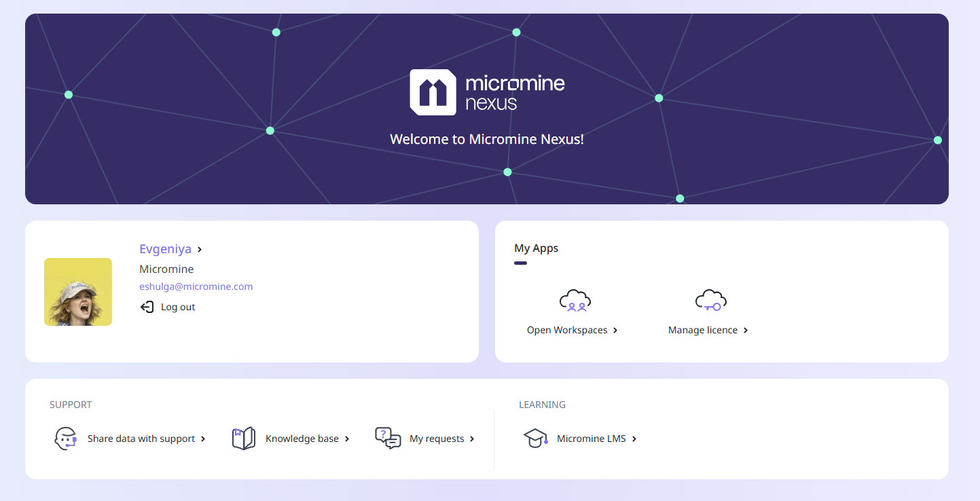This screenshot has width=980, height=501.
Task: Click the My requests chat bubble icon
Action: coord(388,439)
